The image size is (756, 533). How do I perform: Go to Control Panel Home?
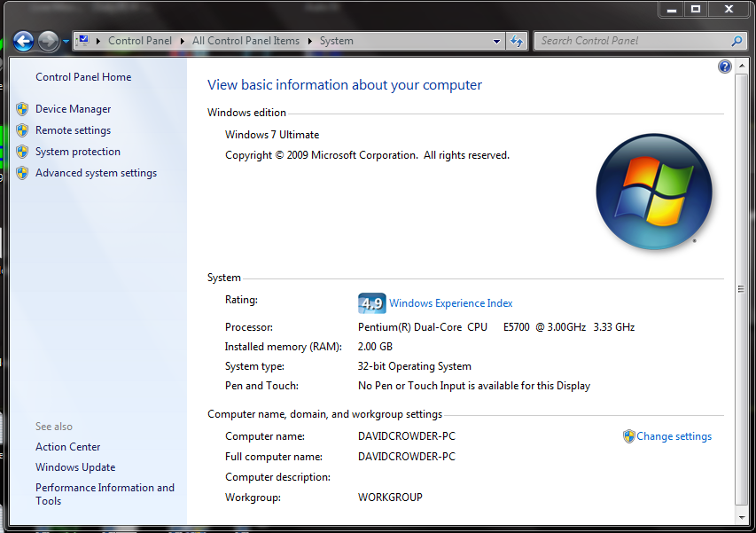tap(83, 77)
